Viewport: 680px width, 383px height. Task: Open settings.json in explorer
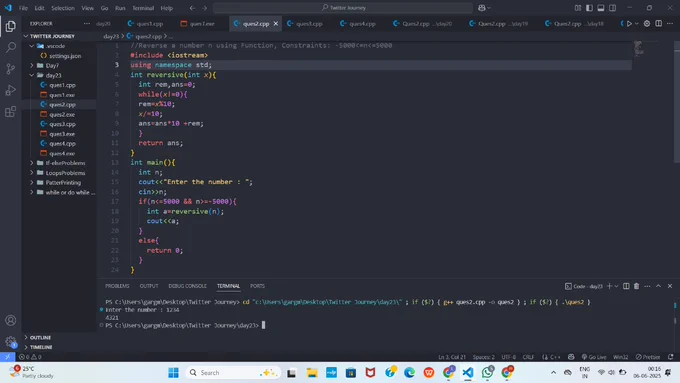60,56
